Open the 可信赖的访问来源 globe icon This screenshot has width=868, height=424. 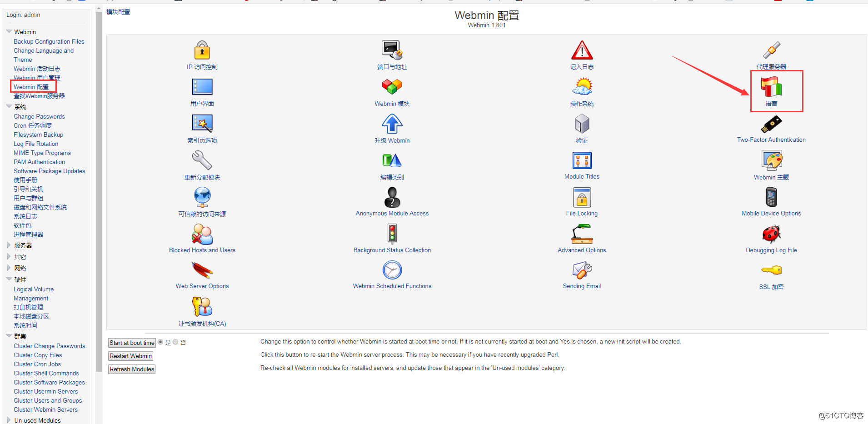click(x=202, y=197)
